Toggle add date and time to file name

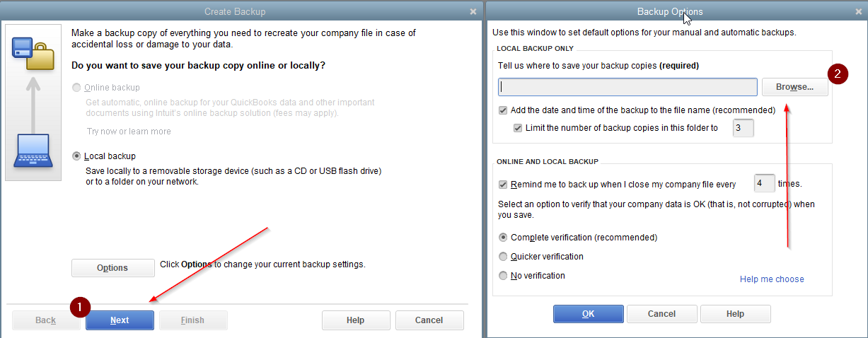pos(503,110)
